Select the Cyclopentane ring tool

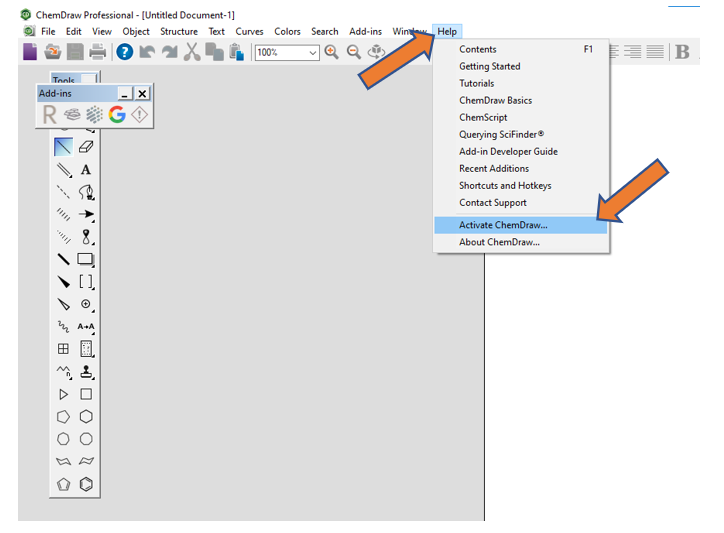tap(63, 417)
